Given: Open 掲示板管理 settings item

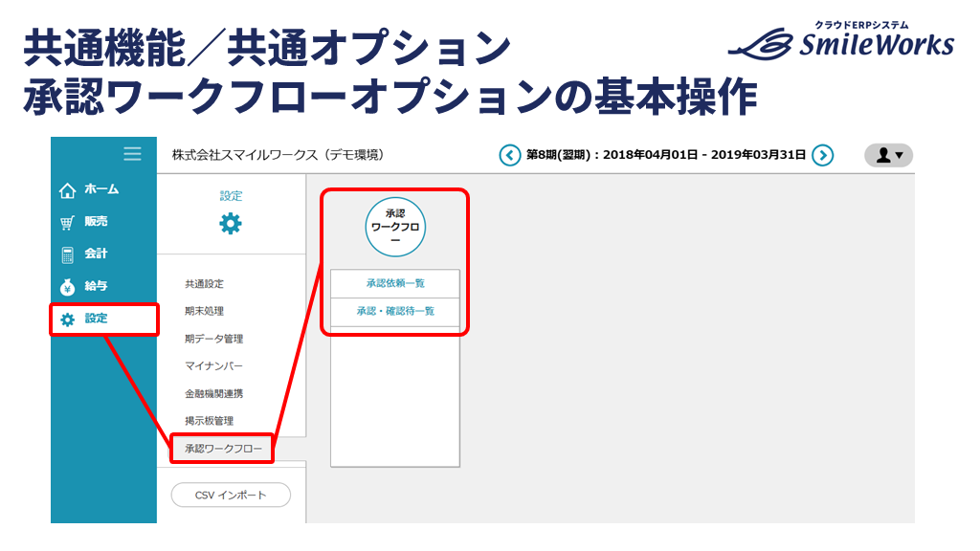Looking at the screenshot, I should [210, 421].
